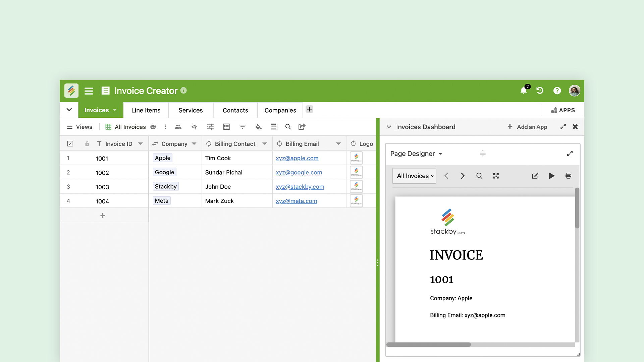Click the notifications bell icon
Image resolution: width=644 pixels, height=362 pixels.
click(x=523, y=90)
